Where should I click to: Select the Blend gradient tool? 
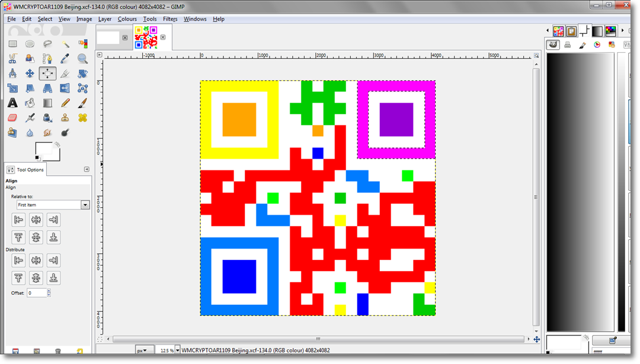point(47,103)
